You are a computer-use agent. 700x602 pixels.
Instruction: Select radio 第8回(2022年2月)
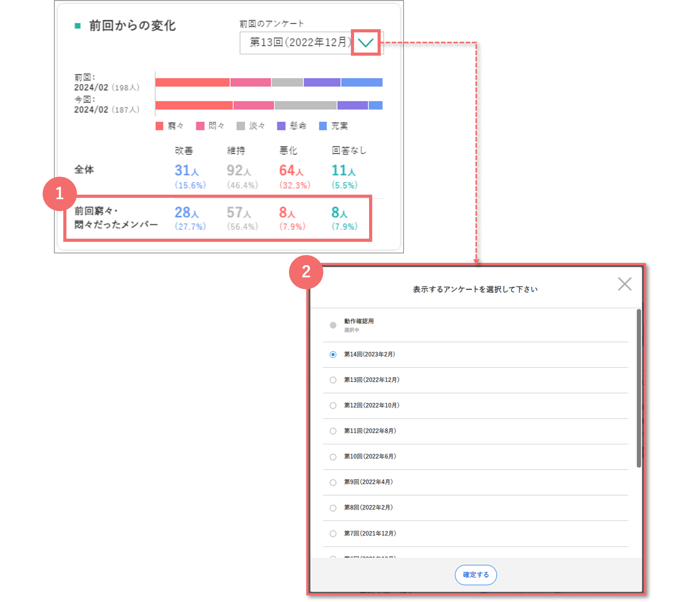(333, 508)
